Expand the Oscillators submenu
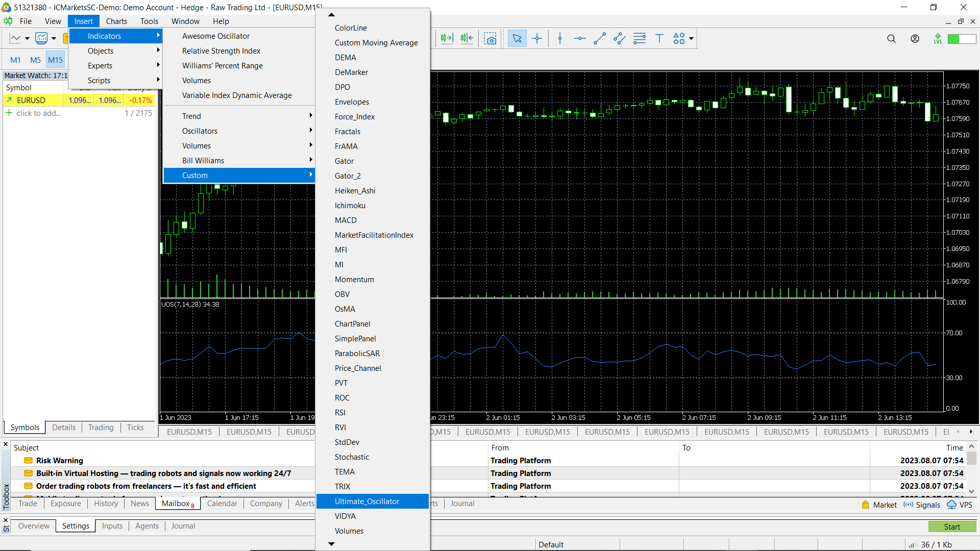The height and width of the screenshot is (551, 980). [239, 131]
